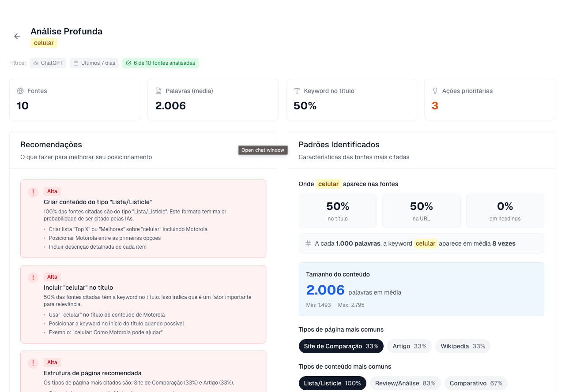The height and width of the screenshot is (392, 565).
Task: Open the 6 de 10 fontes analisadas link
Action: tap(160, 63)
